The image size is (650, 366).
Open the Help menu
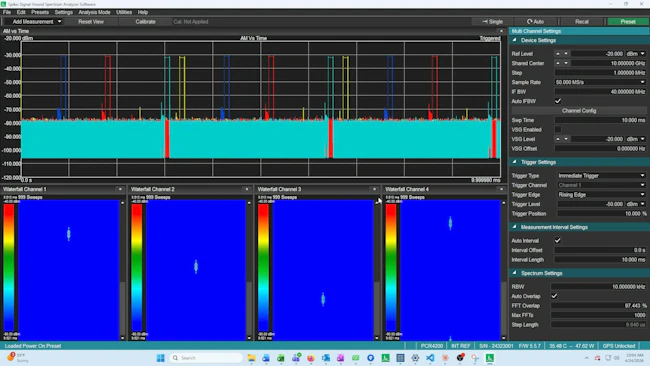pos(143,12)
